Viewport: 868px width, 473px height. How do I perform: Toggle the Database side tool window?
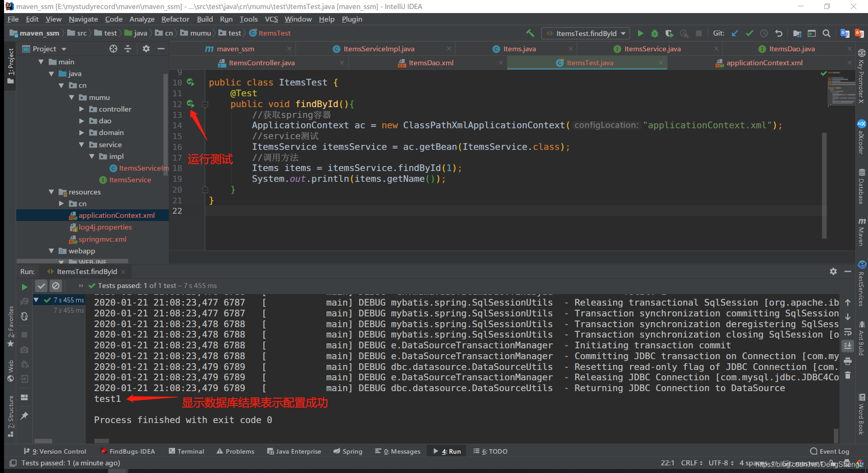point(861,186)
